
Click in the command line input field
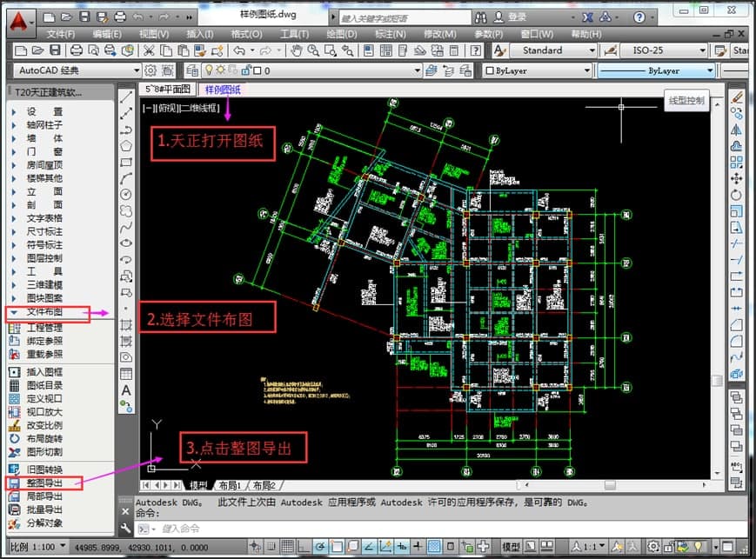pyautogui.click(x=348, y=529)
